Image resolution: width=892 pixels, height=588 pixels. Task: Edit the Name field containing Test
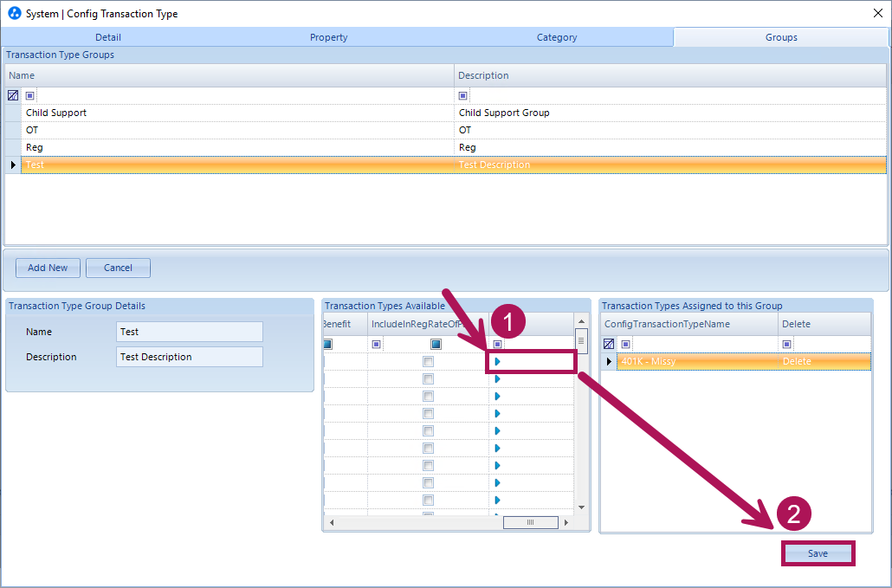coord(190,332)
